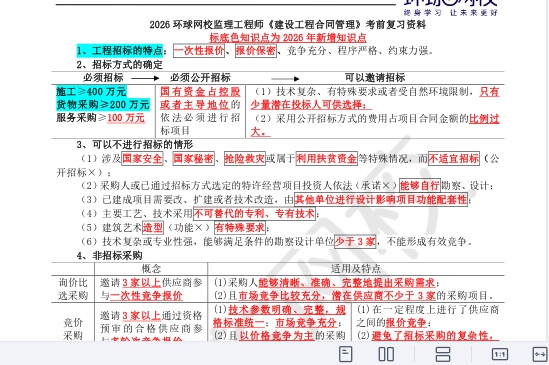Click table column header '概念'
549x365 pixels.
151,269
